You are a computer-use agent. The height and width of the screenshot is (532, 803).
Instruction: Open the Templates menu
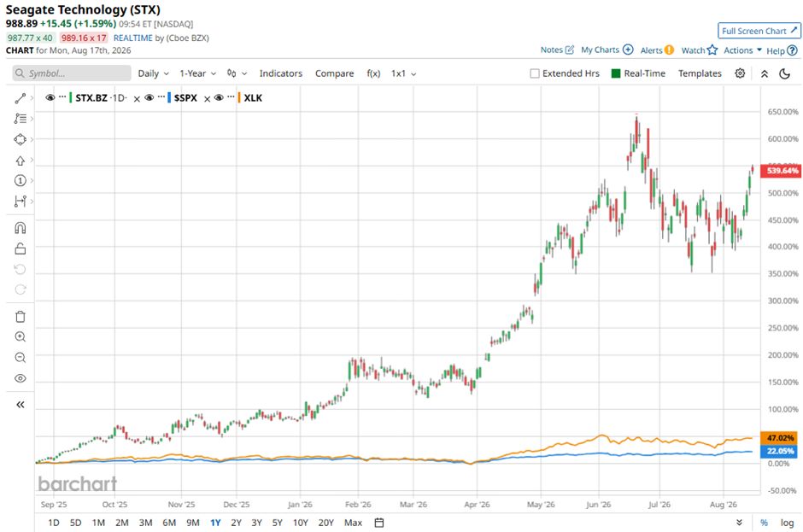700,73
